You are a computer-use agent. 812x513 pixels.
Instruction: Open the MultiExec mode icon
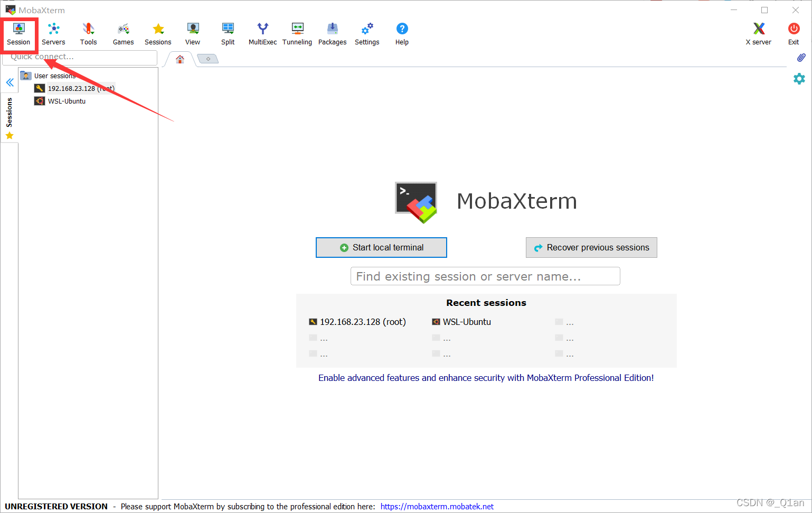[262, 33]
